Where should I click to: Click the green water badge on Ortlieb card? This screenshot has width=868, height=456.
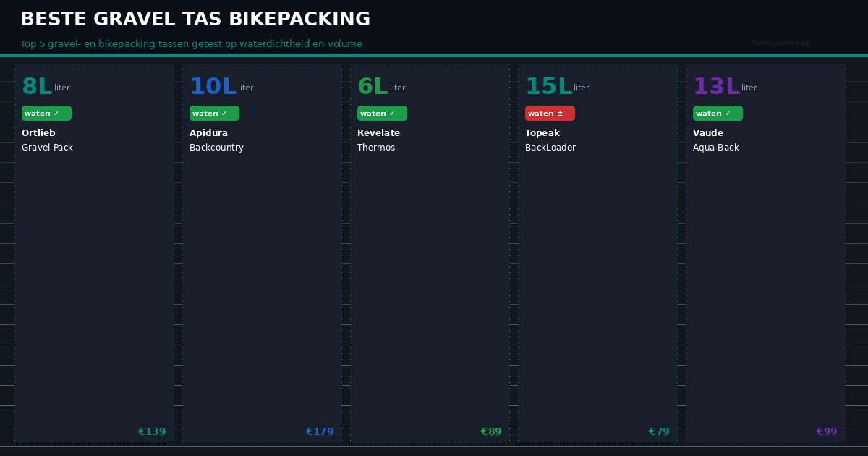pos(46,114)
